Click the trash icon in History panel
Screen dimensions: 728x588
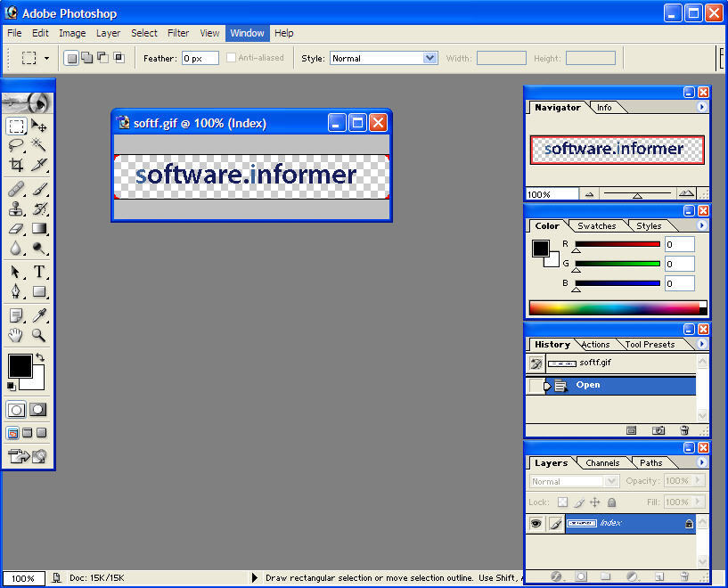coord(684,430)
